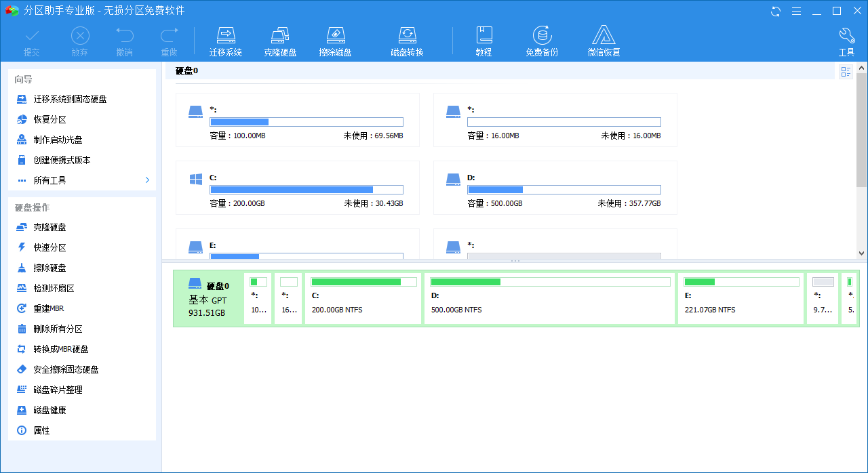
Task: Toggle the partition list view mode icon
Action: click(x=846, y=72)
